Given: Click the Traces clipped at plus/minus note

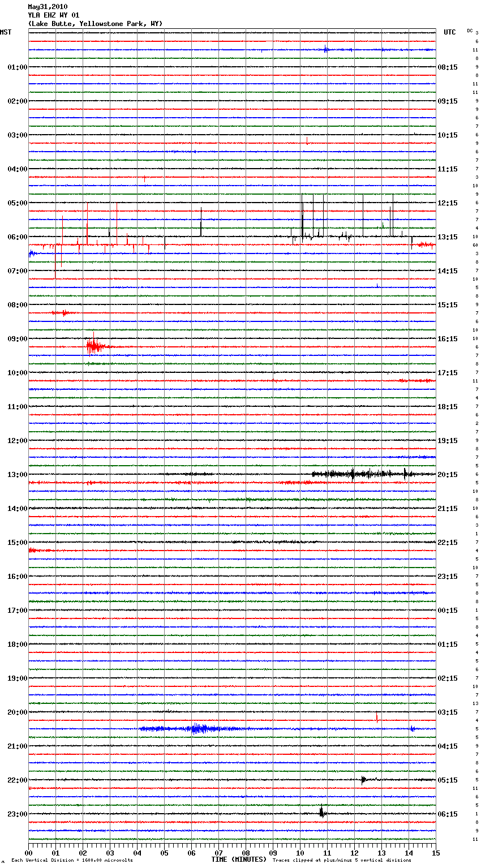Looking at the screenshot, I should [342, 860].
